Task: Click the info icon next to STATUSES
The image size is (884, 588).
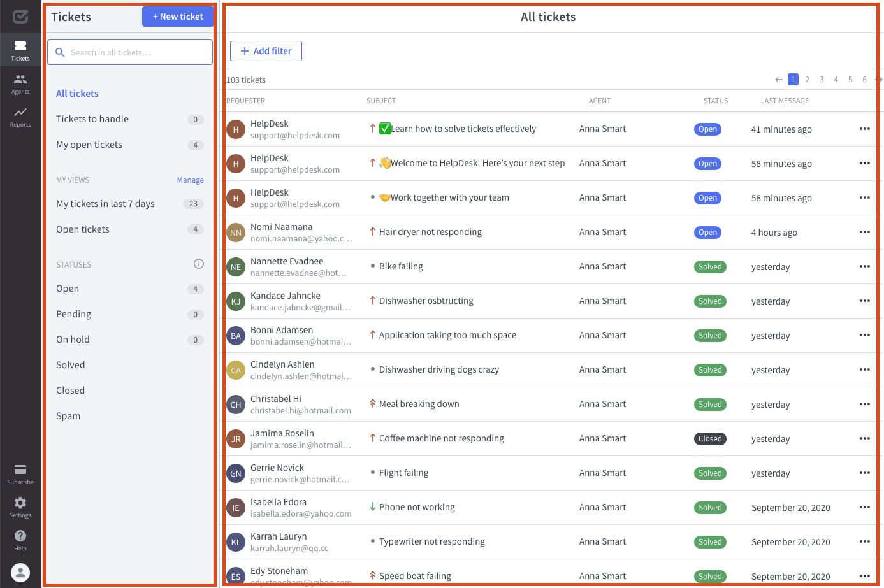Action: pyautogui.click(x=198, y=264)
